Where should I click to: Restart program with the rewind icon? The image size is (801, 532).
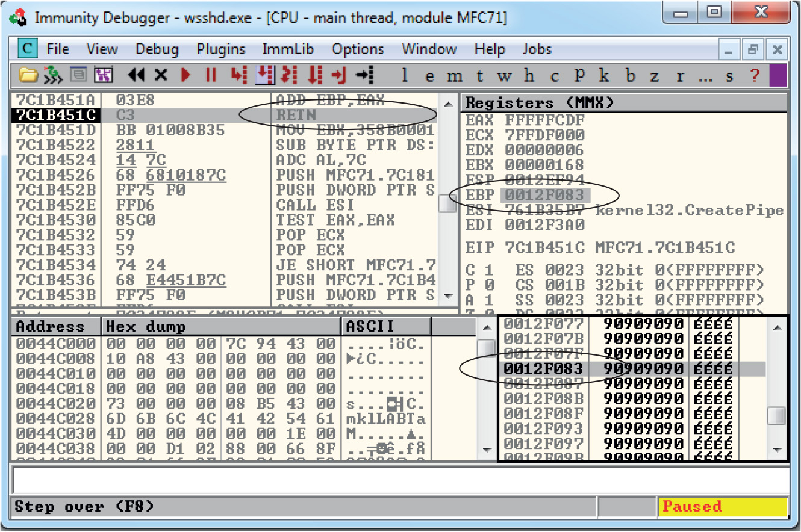click(137, 75)
